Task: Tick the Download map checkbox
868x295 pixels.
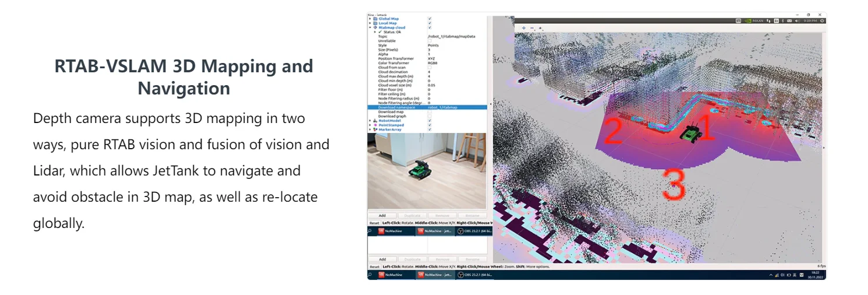Action: click(430, 112)
